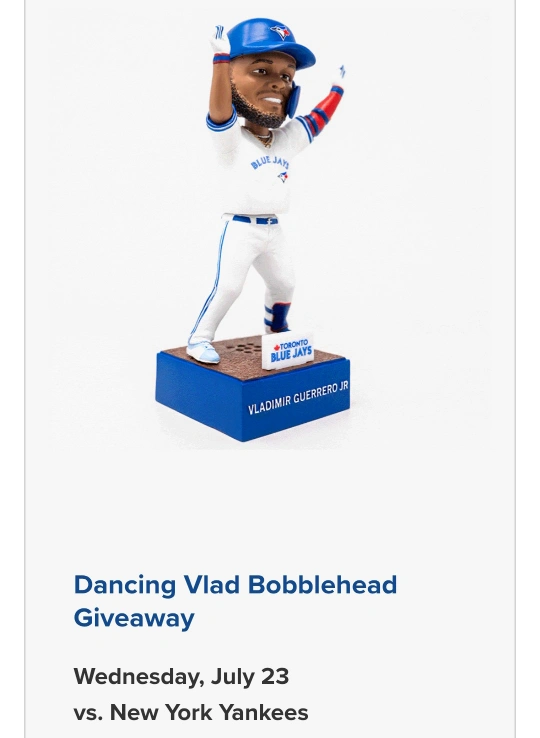Click the vs. New York Yankees text
540x738 pixels.
pos(191,712)
